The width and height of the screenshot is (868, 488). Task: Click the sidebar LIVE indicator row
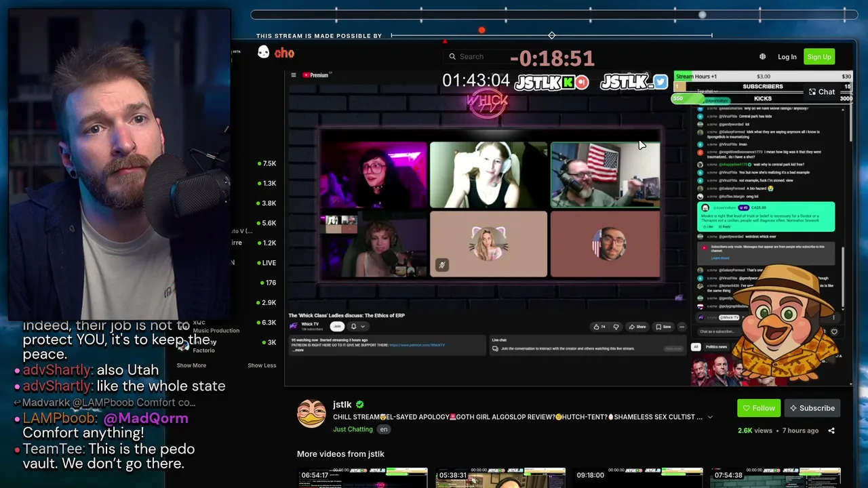coord(266,263)
